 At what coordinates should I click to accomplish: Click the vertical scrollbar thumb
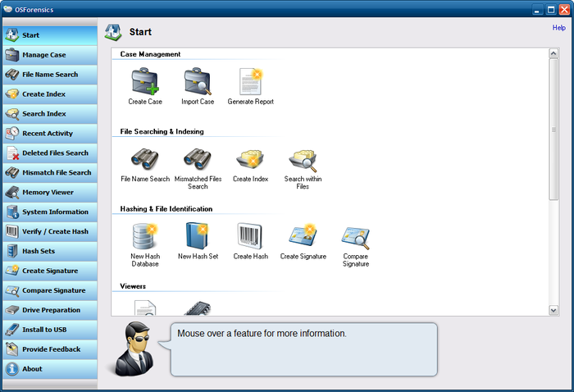(553, 130)
